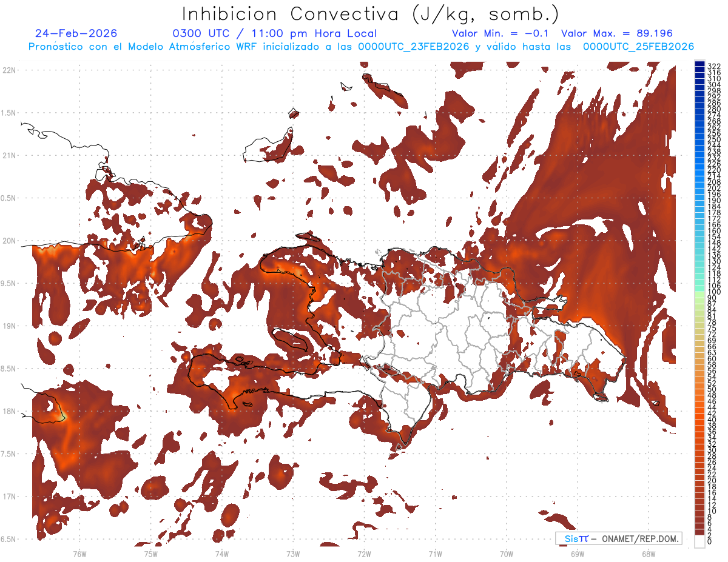Click the '75W' longitude label

150,554
